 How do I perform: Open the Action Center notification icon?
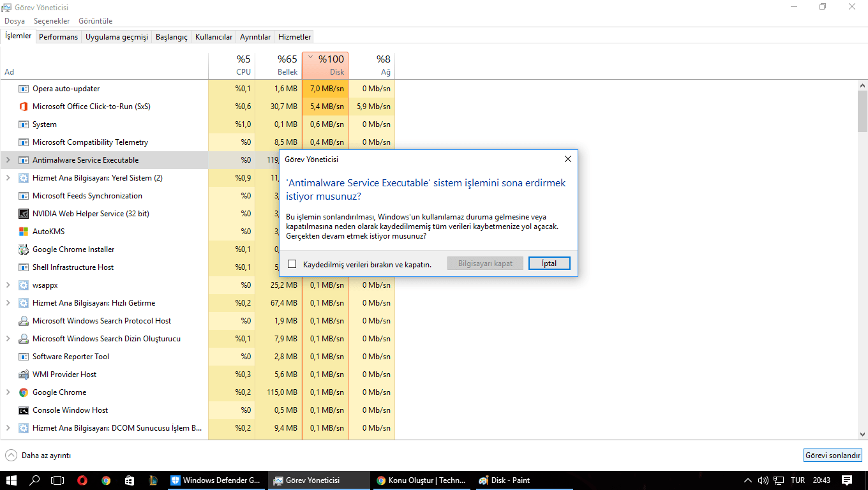coord(847,480)
